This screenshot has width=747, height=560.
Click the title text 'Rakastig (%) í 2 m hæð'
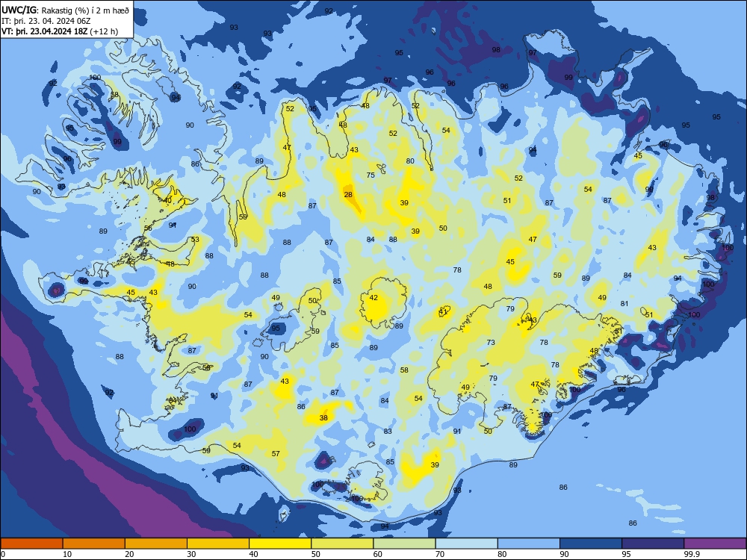85,10
